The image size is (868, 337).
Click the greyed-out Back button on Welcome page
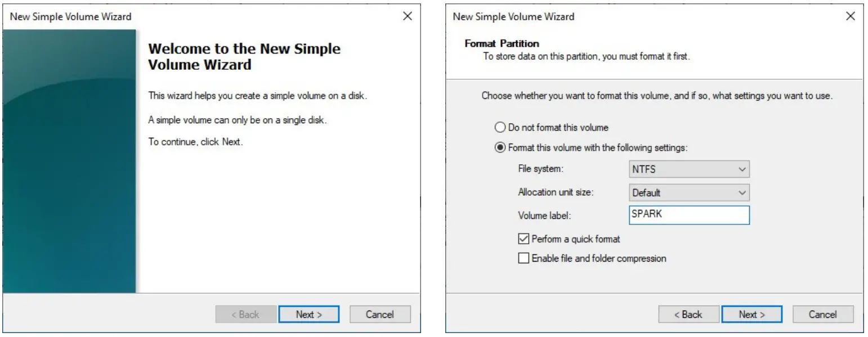(x=245, y=314)
